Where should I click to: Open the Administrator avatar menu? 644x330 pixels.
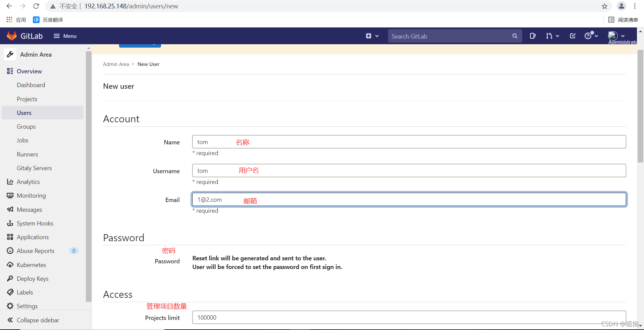[616, 36]
